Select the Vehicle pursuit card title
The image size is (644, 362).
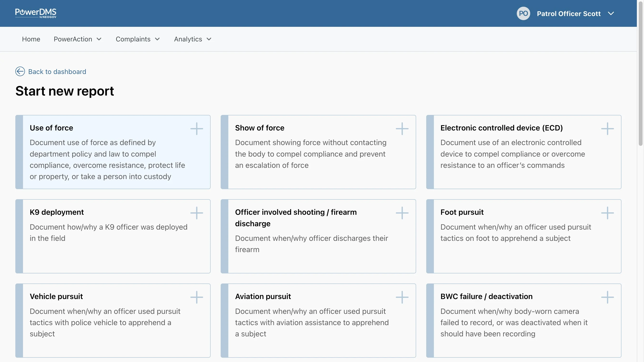(x=56, y=296)
